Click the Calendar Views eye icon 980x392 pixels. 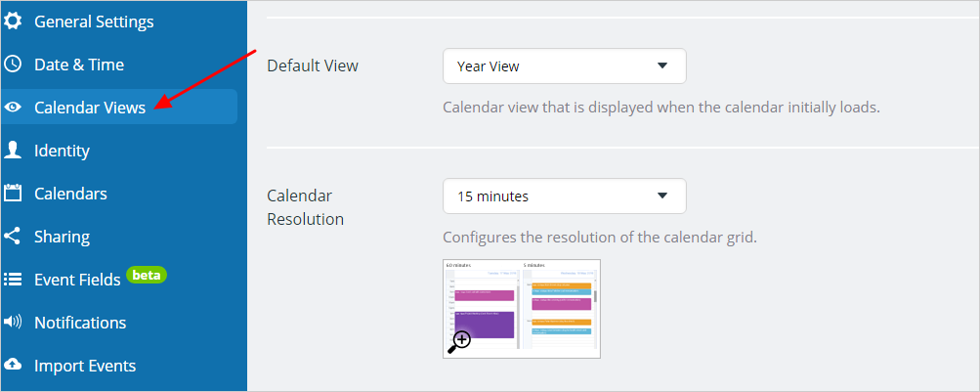(13, 107)
